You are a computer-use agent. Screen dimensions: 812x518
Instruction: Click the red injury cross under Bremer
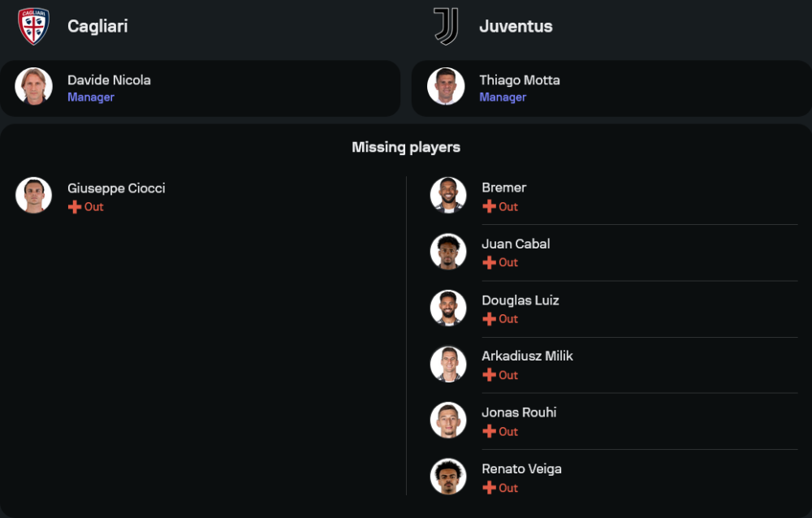tap(489, 207)
